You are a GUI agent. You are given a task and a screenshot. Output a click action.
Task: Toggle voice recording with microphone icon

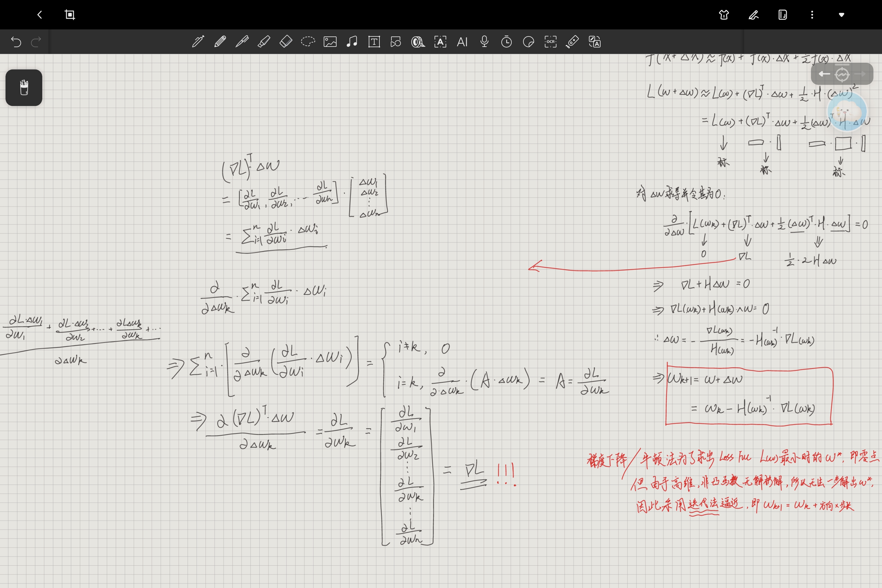point(484,41)
